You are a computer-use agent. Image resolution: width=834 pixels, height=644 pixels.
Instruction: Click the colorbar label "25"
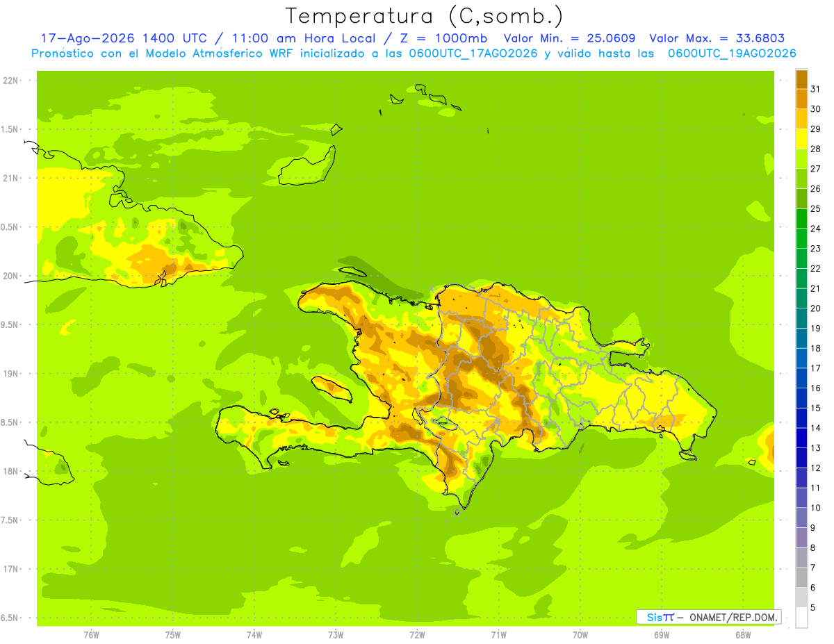click(x=815, y=208)
